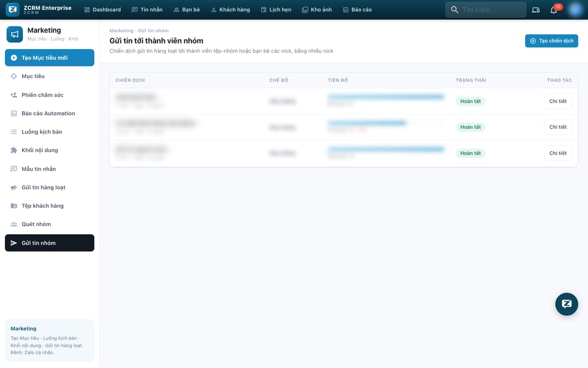
Task: Click the Tạo chiến dịch button
Action: pos(552,41)
